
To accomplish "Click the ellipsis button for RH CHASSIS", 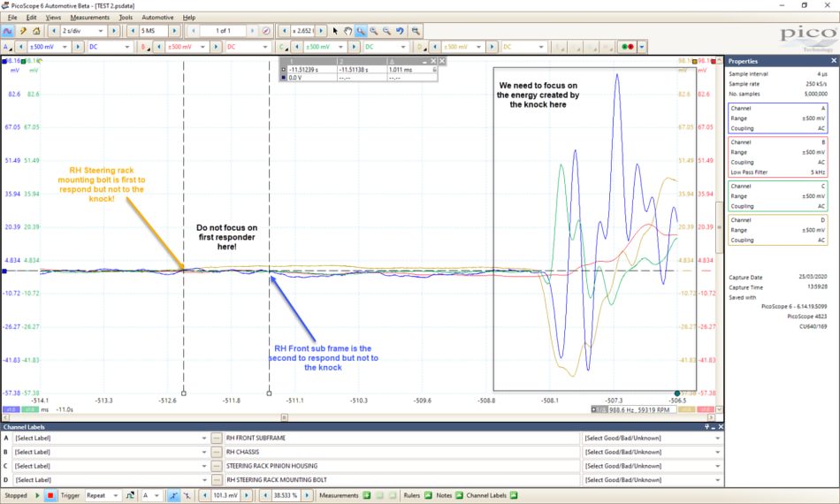I will [x=216, y=452].
